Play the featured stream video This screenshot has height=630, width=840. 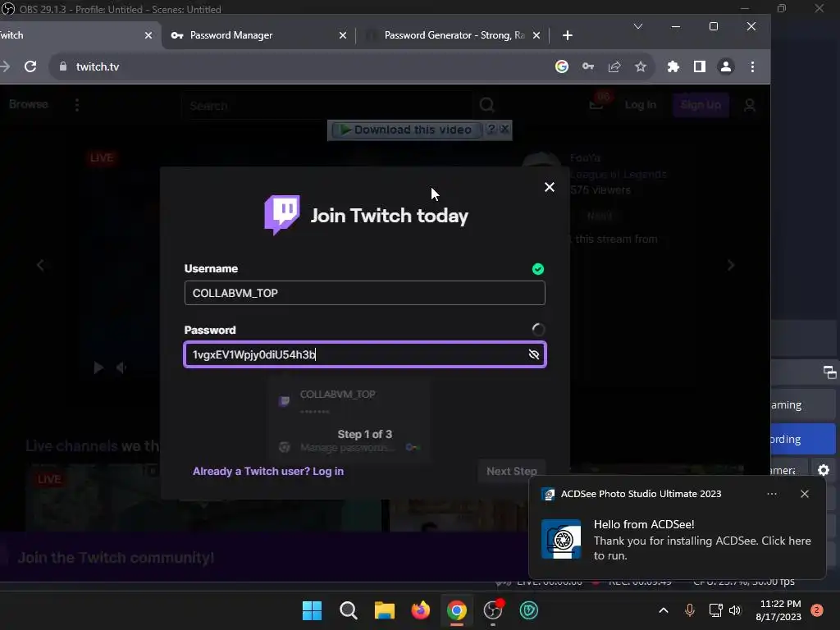[98, 367]
